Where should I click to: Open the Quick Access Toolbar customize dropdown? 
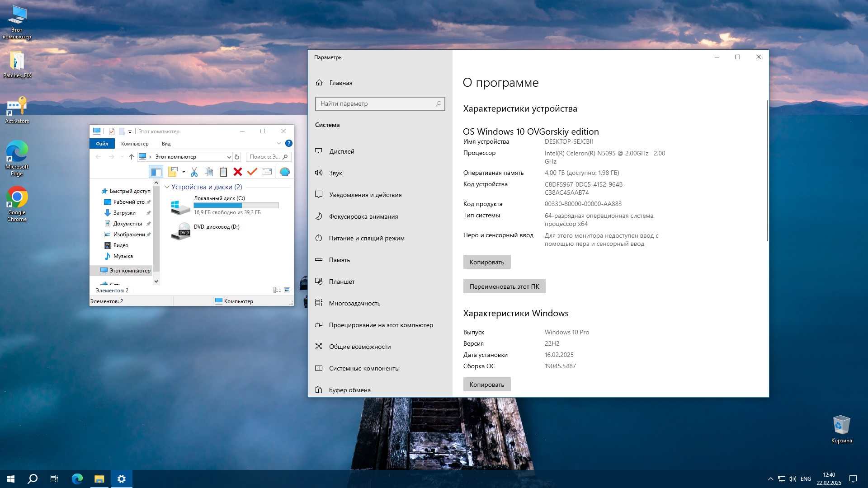[x=130, y=131]
